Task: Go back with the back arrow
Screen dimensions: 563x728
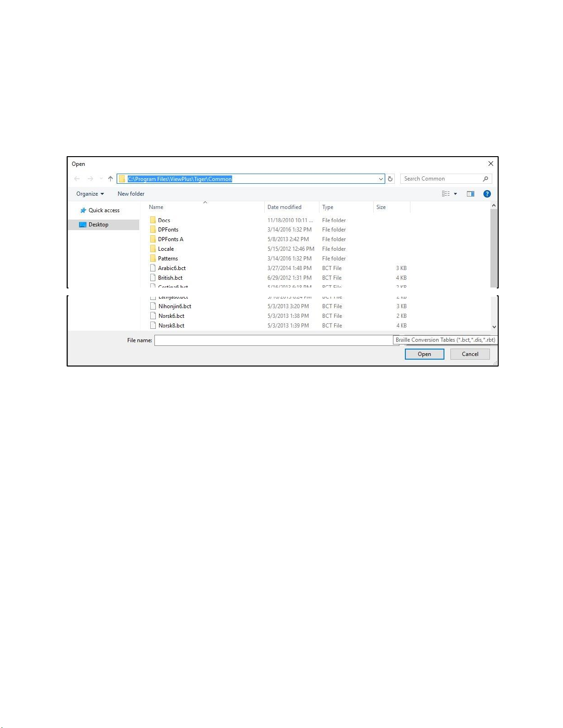Action: pos(77,179)
